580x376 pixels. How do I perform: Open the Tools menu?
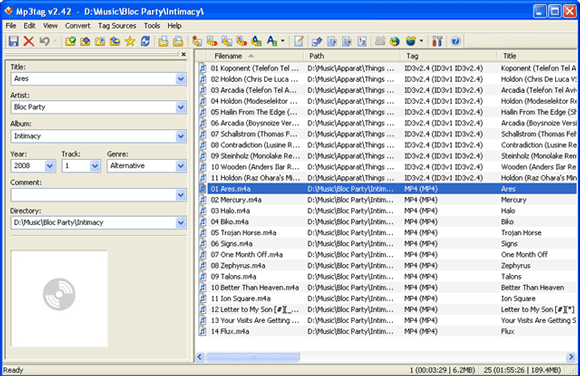(152, 26)
